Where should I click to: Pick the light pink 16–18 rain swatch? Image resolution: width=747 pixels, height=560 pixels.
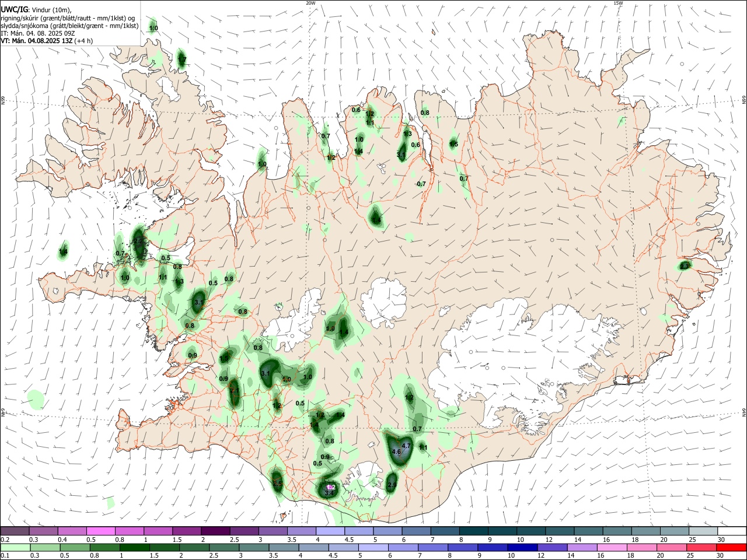pyautogui.click(x=612, y=548)
